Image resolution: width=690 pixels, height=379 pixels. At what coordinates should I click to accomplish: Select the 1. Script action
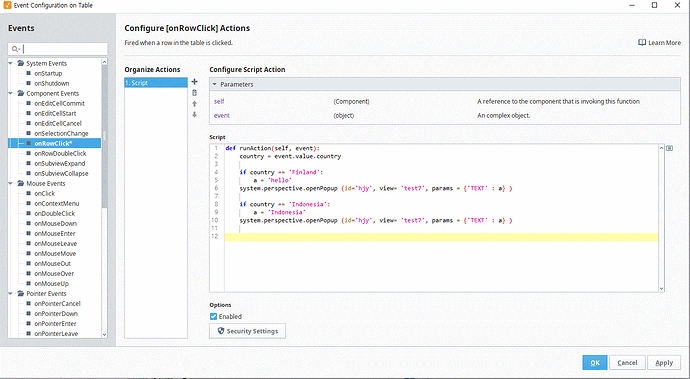[156, 83]
